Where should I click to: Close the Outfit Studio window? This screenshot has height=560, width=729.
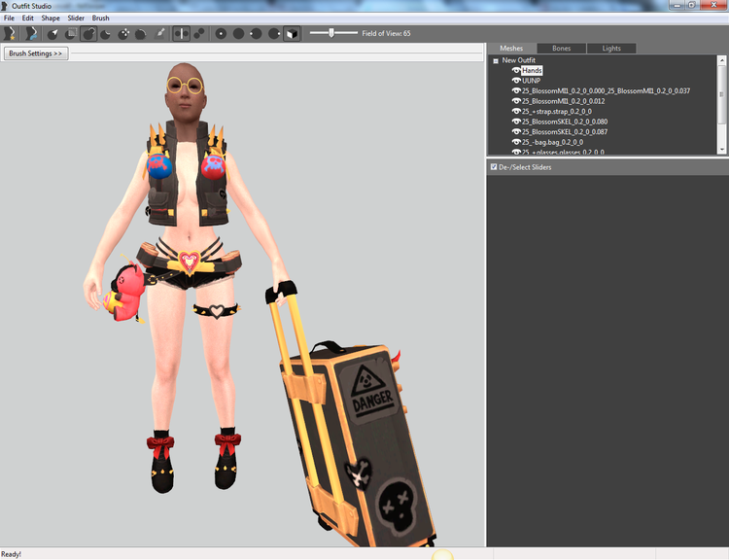pyautogui.click(x=713, y=5)
